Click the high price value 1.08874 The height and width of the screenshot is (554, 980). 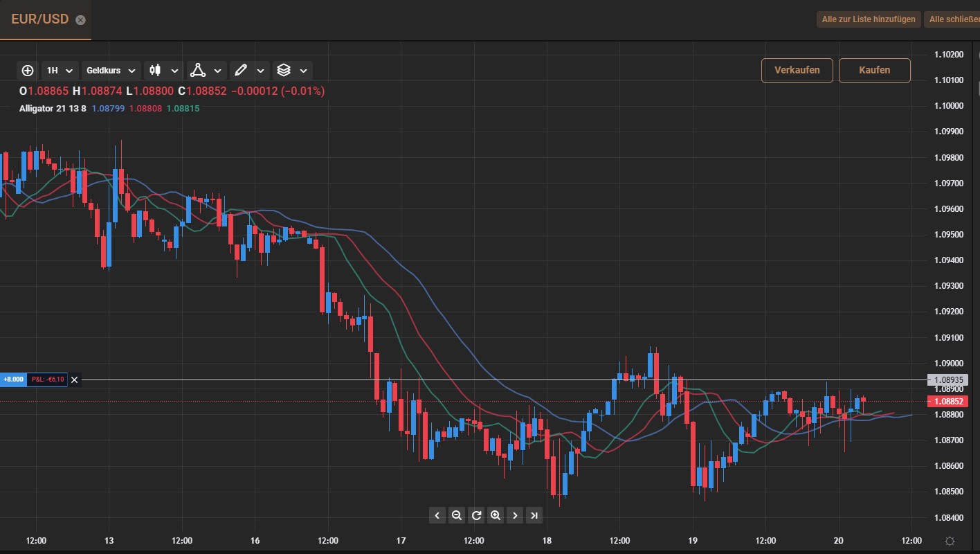102,91
